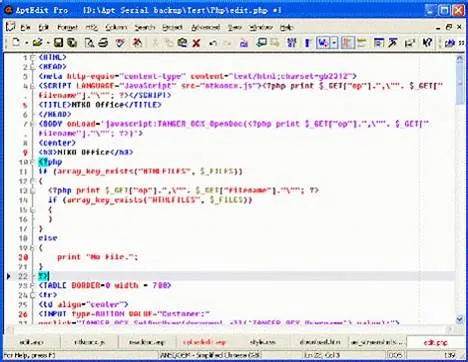Image resolution: width=468 pixels, height=362 pixels.
Task: Open the Help menu
Action: [286, 27]
